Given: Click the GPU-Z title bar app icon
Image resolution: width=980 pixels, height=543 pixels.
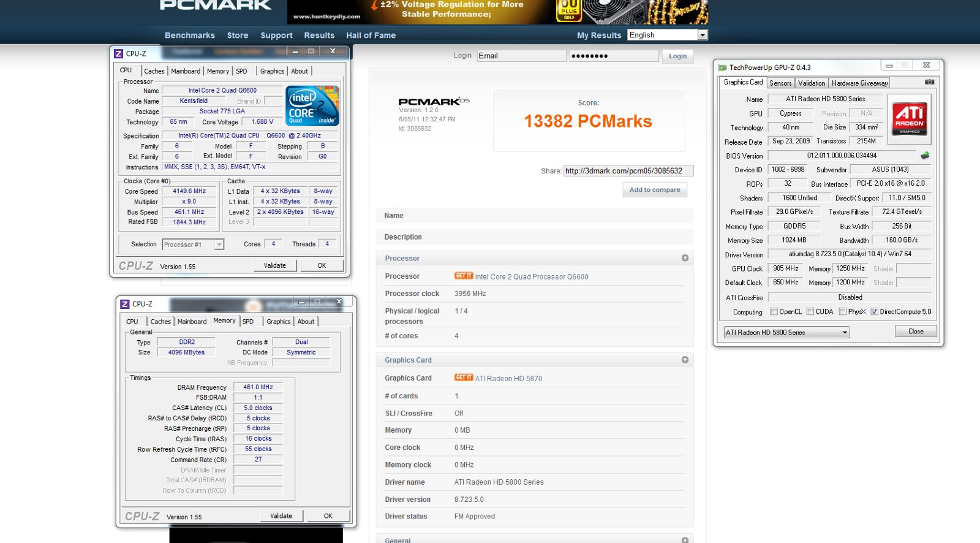Looking at the screenshot, I should 722,67.
